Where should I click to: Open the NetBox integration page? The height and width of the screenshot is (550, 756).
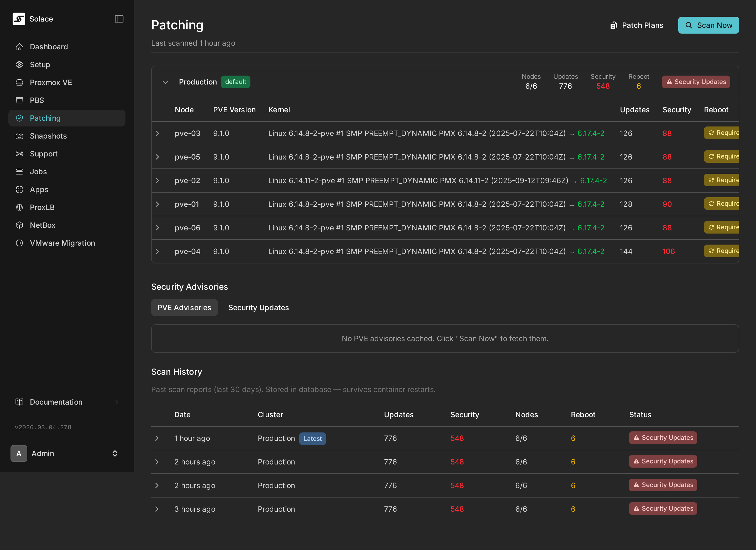coord(43,225)
